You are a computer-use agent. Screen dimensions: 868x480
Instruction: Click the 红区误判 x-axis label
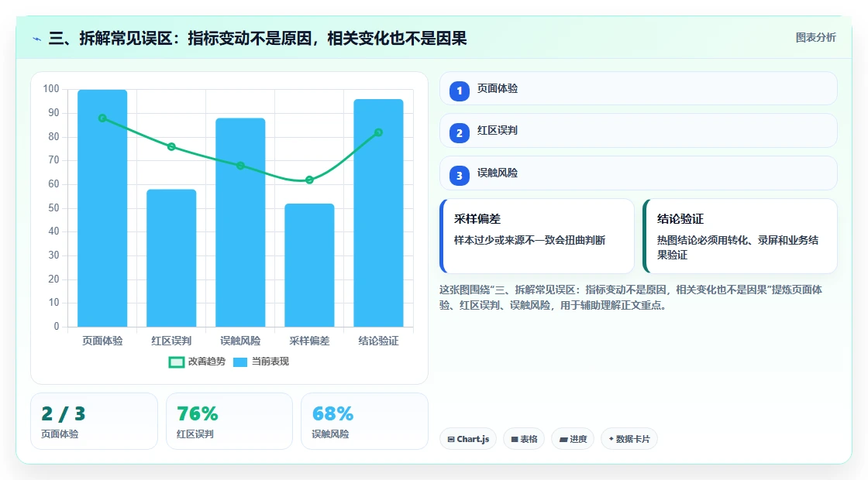pos(171,341)
